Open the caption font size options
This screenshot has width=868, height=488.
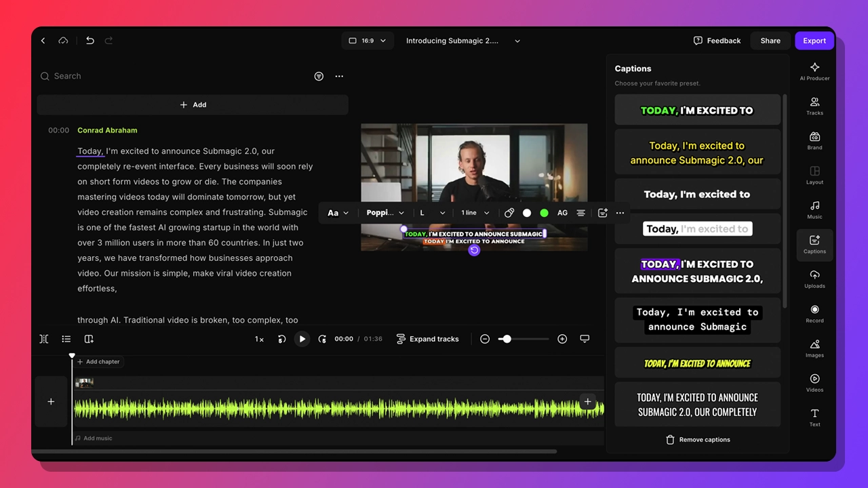(x=430, y=212)
